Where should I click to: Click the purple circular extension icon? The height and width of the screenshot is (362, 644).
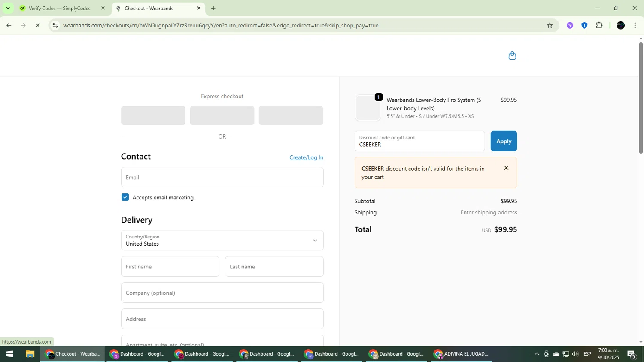[x=570, y=25]
